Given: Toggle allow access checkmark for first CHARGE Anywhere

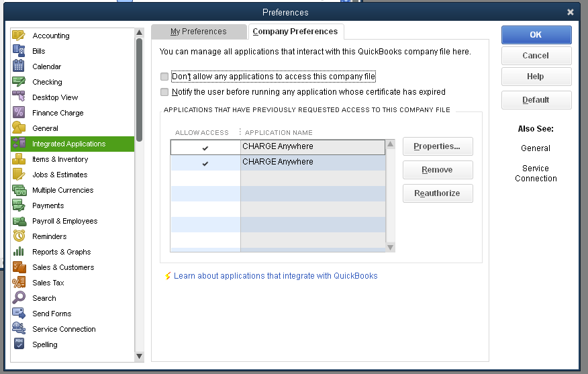Looking at the screenshot, I should click(205, 147).
